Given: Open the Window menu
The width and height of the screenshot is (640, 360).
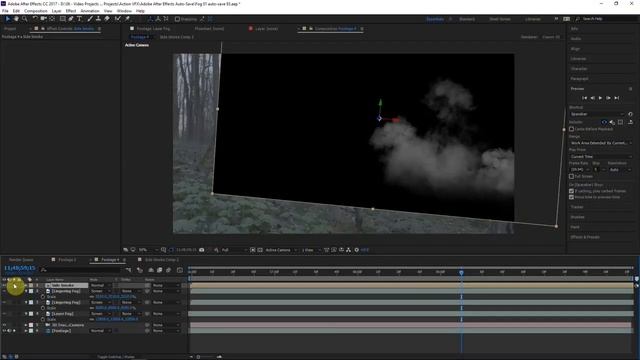Looking at the screenshot, I should (124, 11).
